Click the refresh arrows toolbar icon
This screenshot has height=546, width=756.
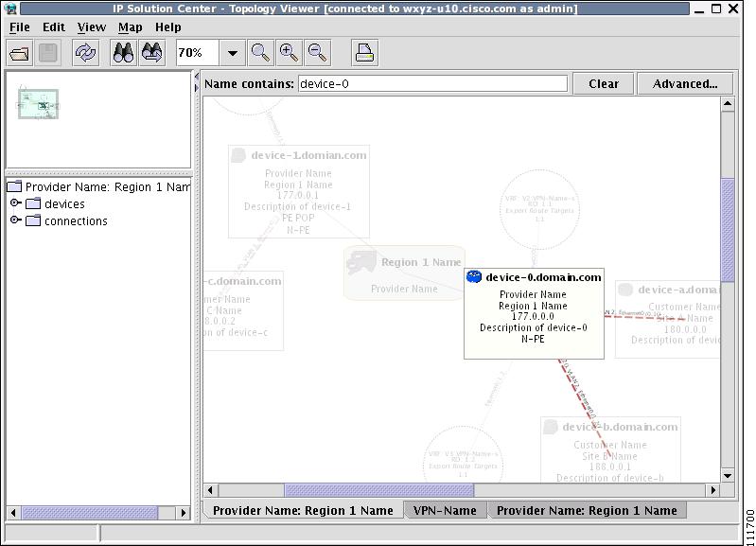[x=85, y=53]
